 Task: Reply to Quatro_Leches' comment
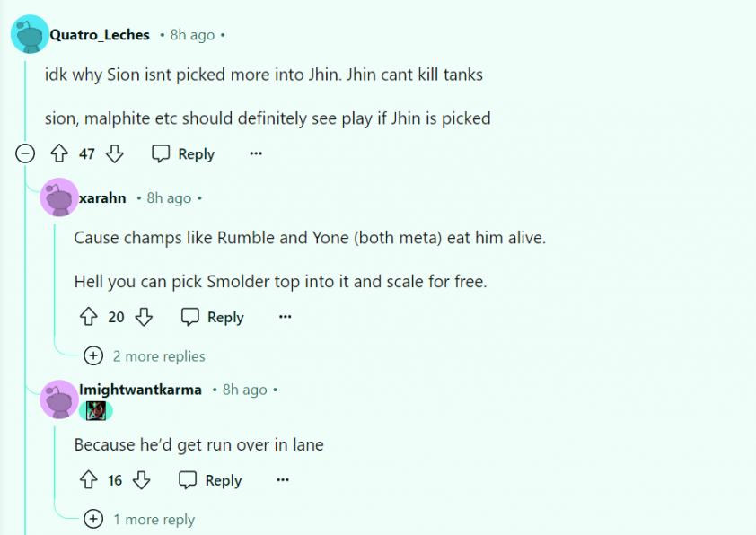point(183,153)
